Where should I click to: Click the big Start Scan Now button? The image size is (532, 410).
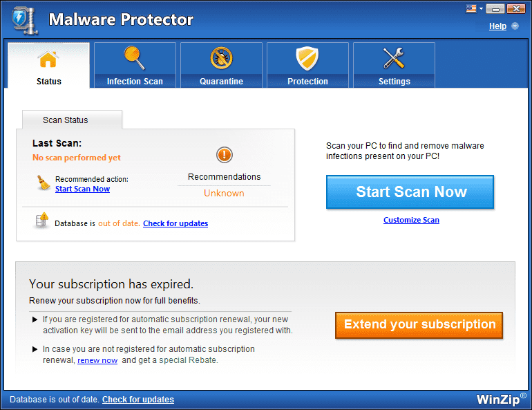[410, 192]
